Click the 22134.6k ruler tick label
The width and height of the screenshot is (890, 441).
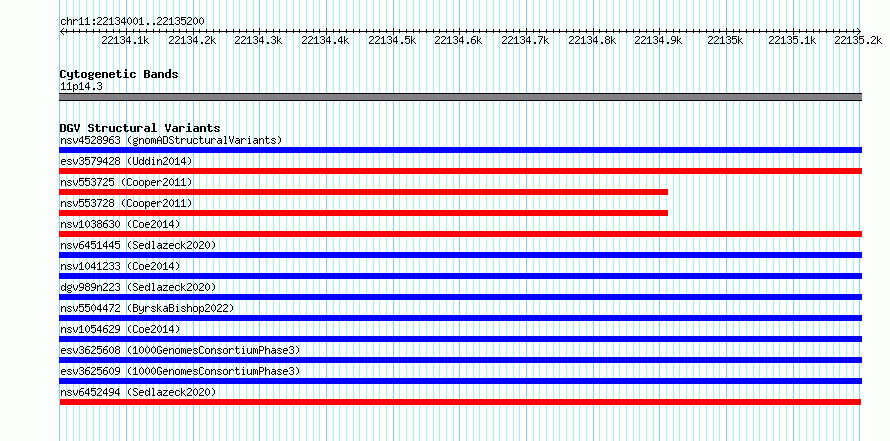click(459, 40)
